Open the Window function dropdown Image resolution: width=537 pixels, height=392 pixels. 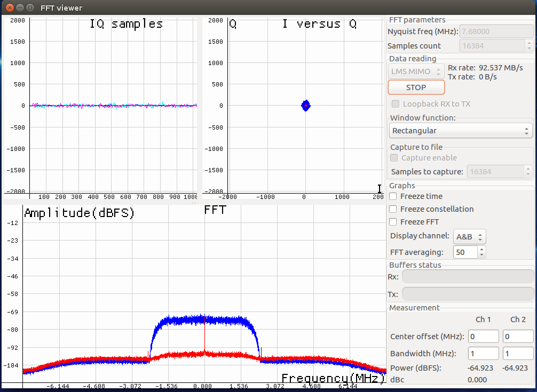(461, 131)
